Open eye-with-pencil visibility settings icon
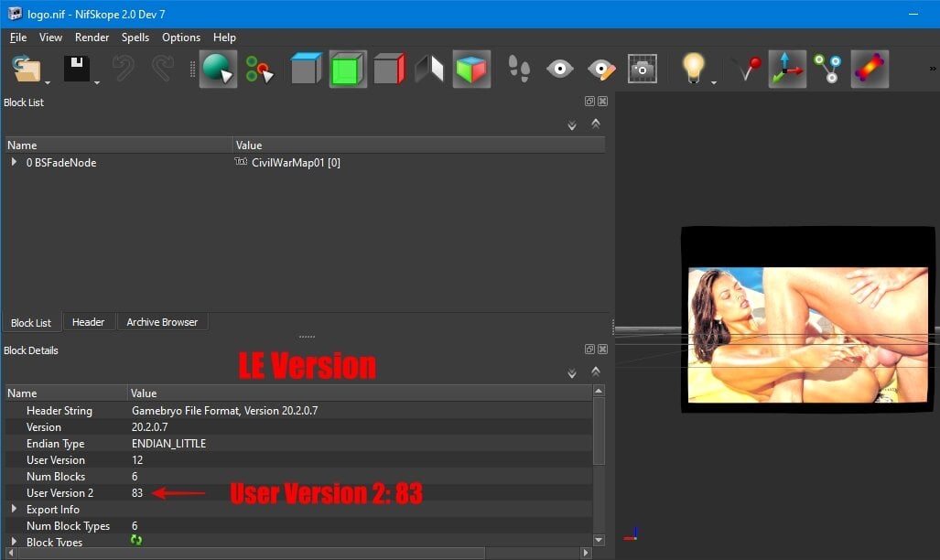 (x=601, y=70)
